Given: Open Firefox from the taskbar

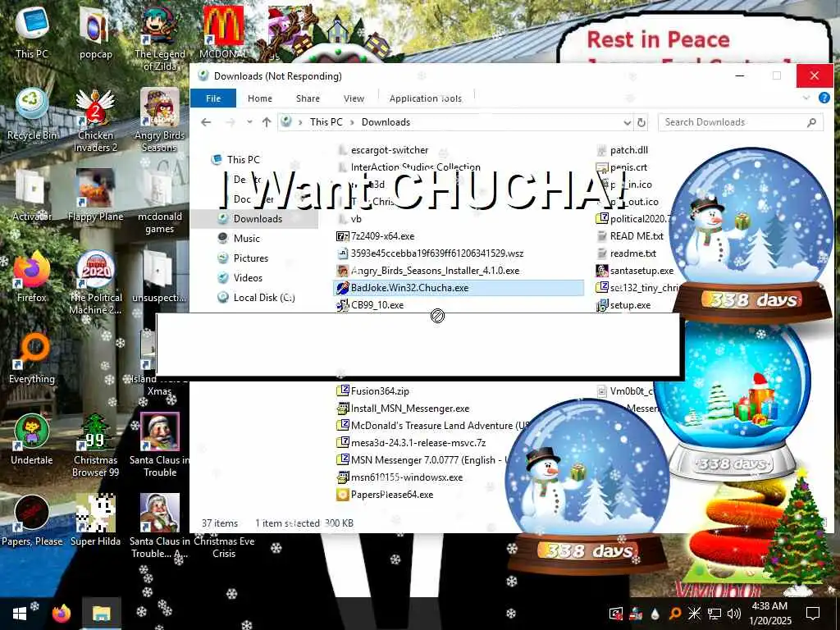Looking at the screenshot, I should (62, 614).
